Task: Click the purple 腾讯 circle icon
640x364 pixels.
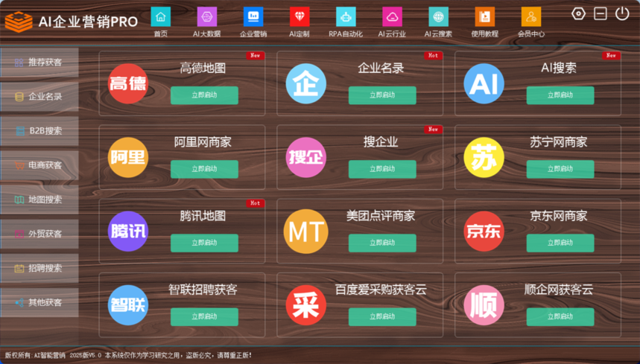Action: pyautogui.click(x=127, y=231)
